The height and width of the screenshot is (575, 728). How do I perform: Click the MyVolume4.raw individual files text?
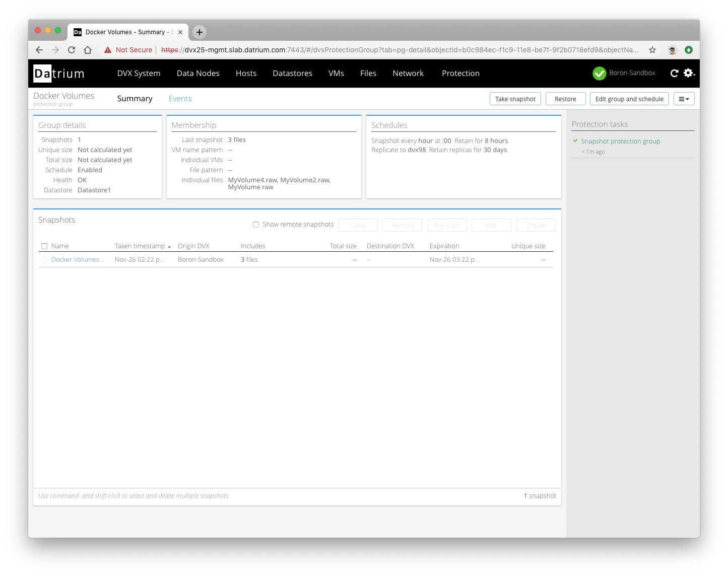click(252, 180)
